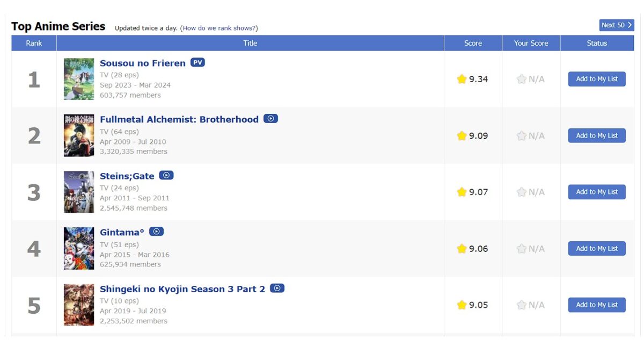Image resolution: width=644 pixels, height=346 pixels.
Task: Click the Sousou no Frieren cover thumbnail
Action: click(78, 79)
